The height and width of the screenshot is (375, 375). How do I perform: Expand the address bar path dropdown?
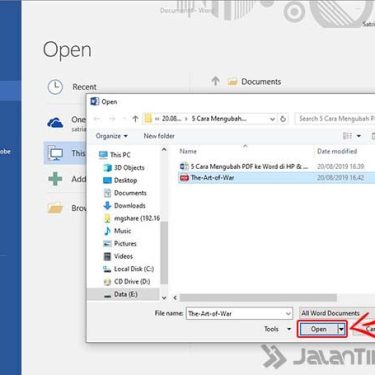[x=272, y=119]
